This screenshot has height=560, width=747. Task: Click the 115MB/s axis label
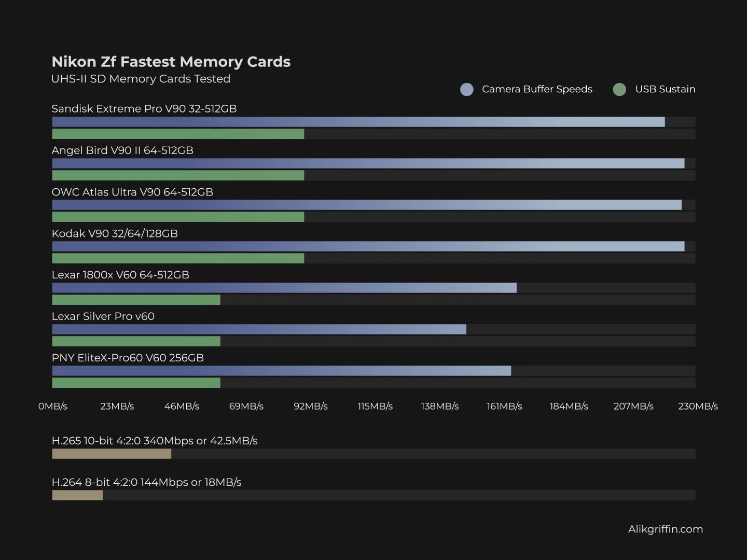click(x=375, y=406)
